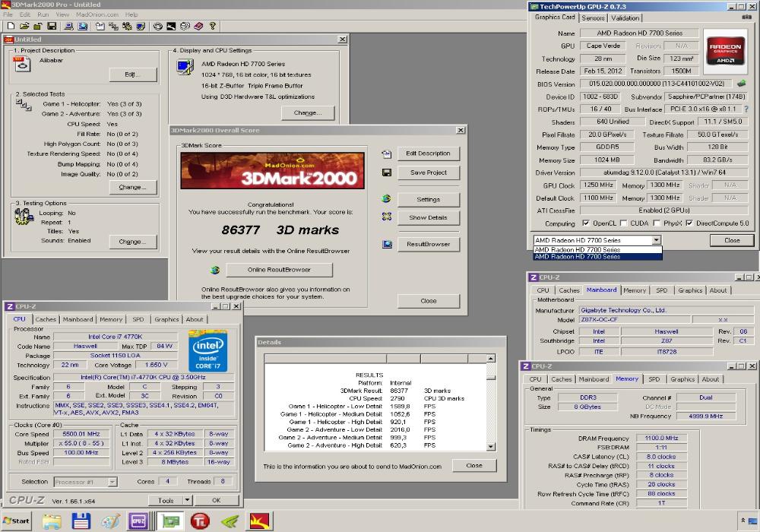Click globe icon beside Settings button
This screenshot has height=532, width=760.
coord(386,198)
